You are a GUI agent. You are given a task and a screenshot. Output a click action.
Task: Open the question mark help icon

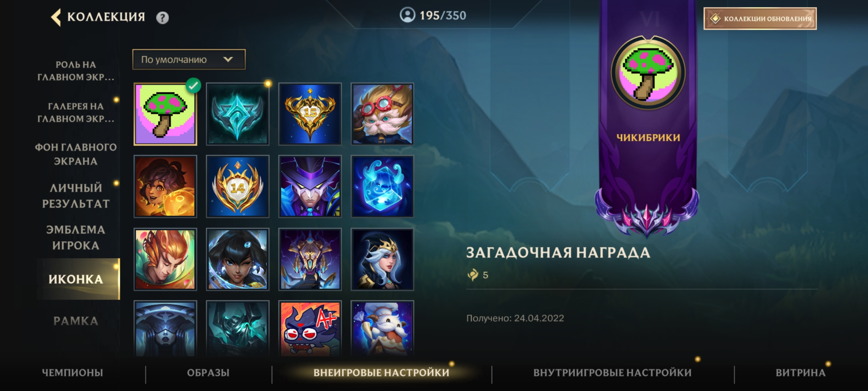[162, 17]
